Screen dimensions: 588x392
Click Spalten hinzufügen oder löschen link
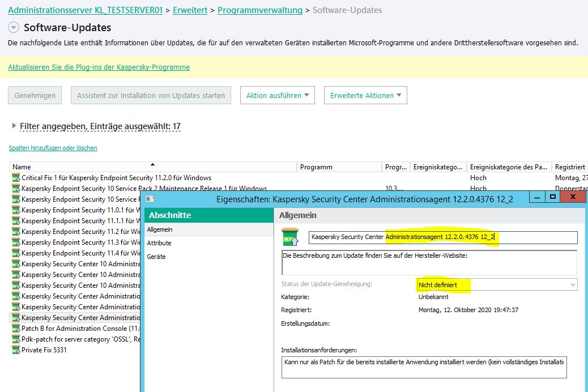53,148
